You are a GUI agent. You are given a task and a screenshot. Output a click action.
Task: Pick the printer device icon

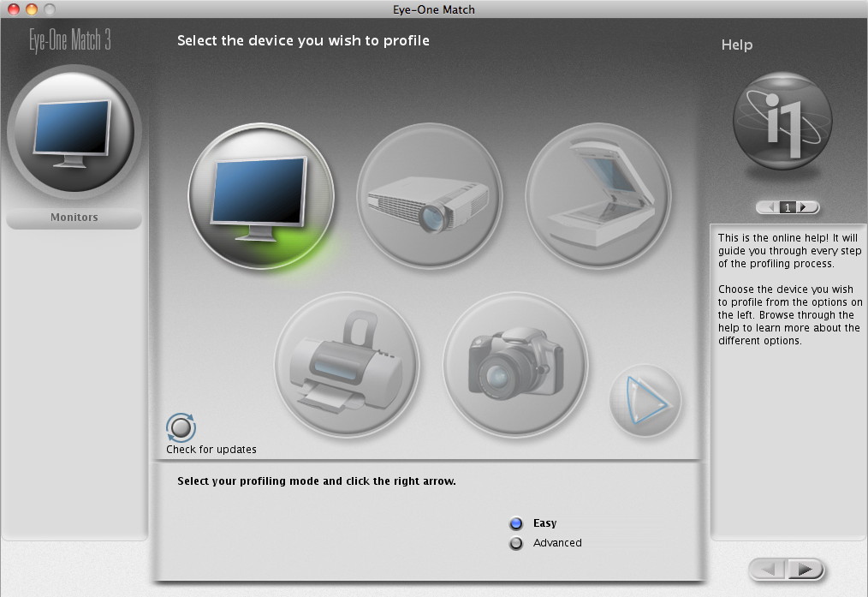pyautogui.click(x=347, y=365)
